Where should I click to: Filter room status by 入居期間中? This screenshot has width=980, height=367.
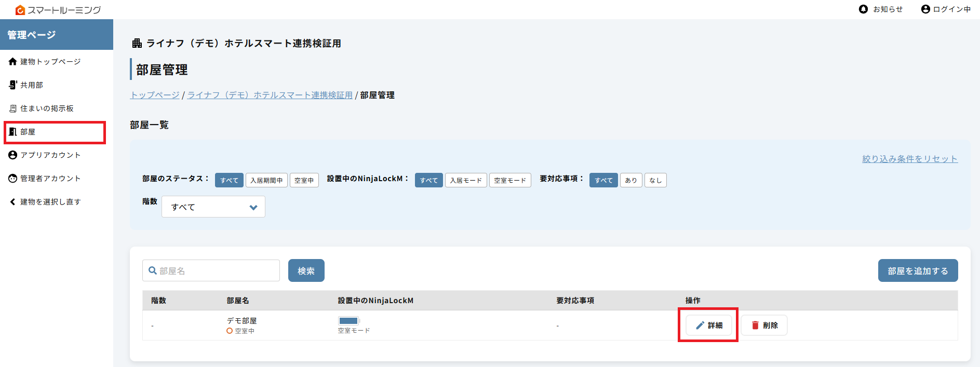coord(266,180)
